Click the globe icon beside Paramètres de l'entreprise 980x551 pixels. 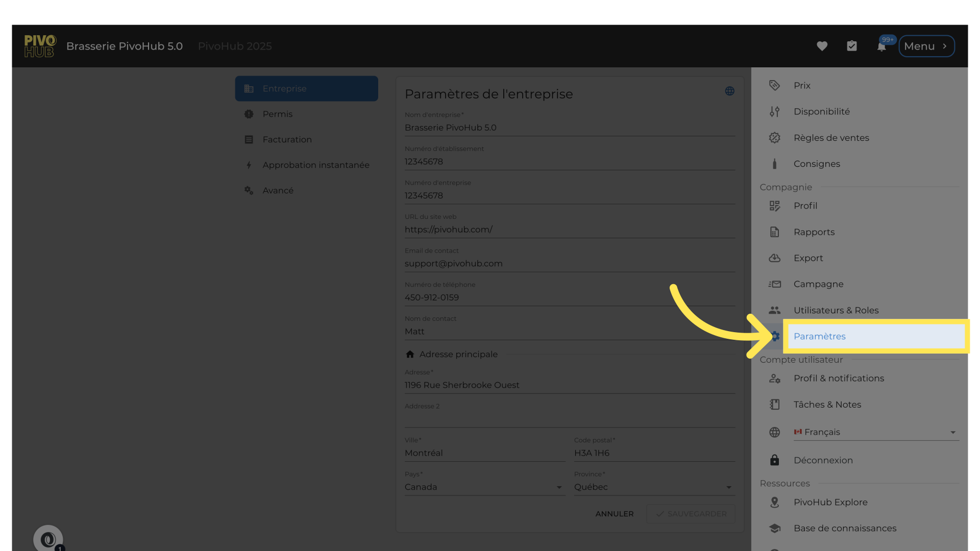coord(729,91)
